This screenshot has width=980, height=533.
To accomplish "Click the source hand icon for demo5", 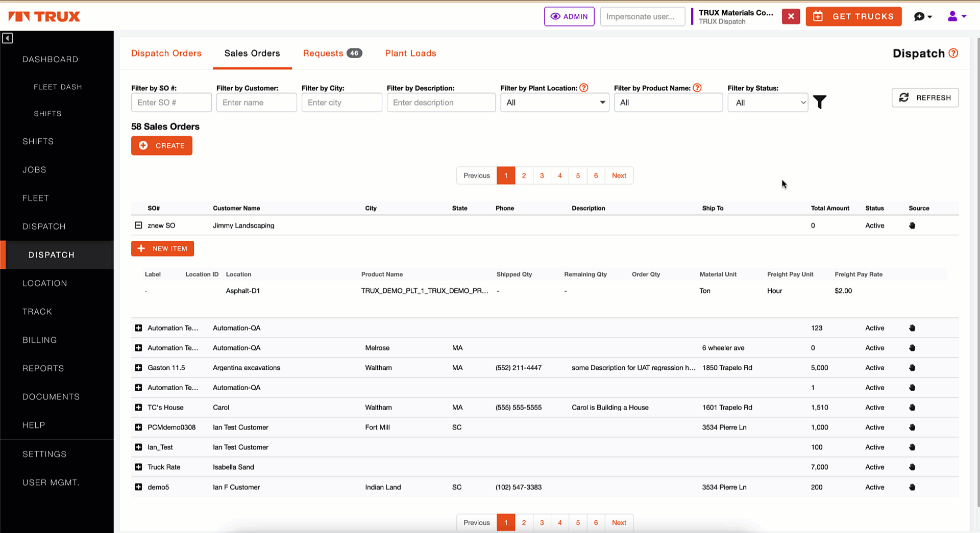I will coord(912,487).
